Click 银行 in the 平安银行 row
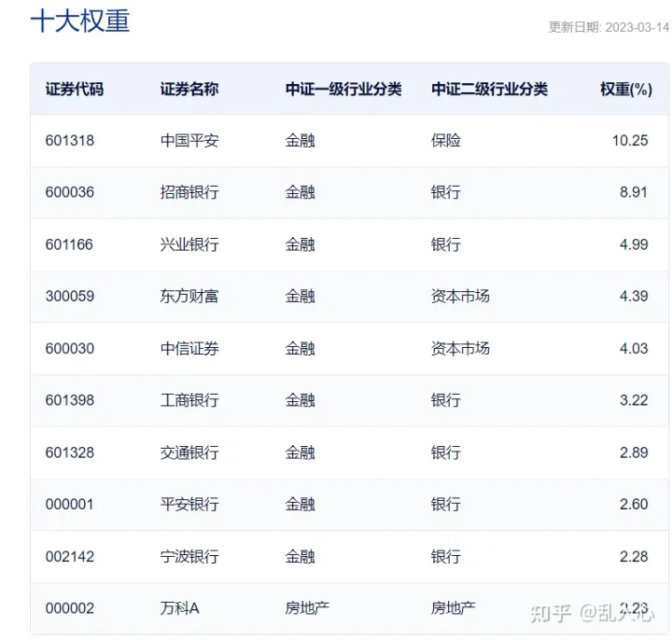This screenshot has width=672, height=640. (446, 504)
